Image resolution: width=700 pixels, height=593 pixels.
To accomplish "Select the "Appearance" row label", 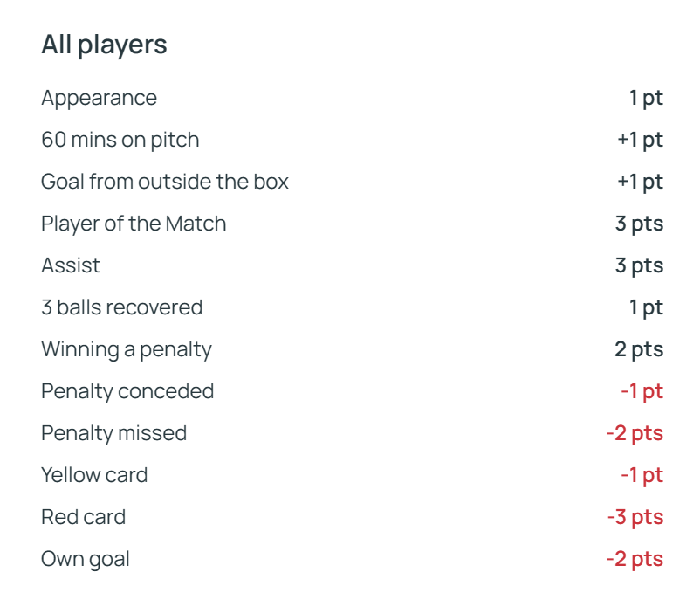I will (99, 98).
